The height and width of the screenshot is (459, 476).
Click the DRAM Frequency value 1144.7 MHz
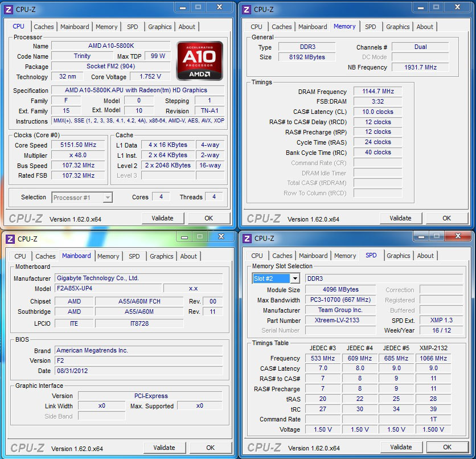378,91
